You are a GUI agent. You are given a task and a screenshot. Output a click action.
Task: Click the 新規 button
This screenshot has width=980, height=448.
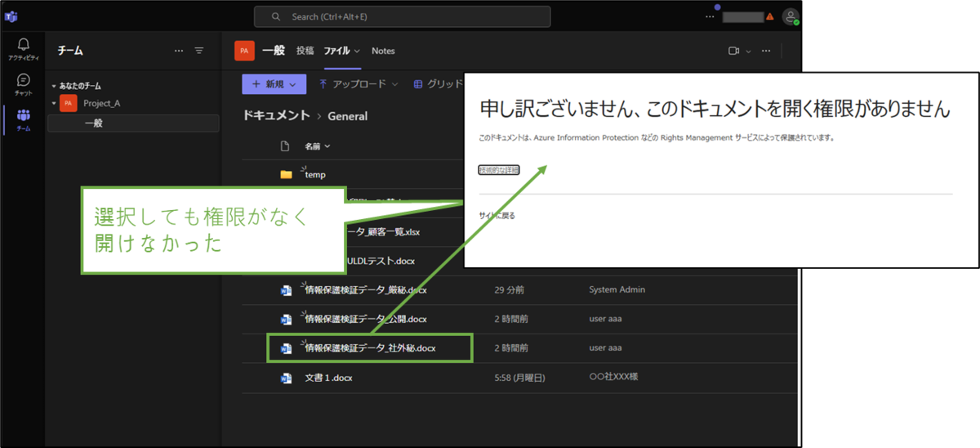click(x=274, y=83)
